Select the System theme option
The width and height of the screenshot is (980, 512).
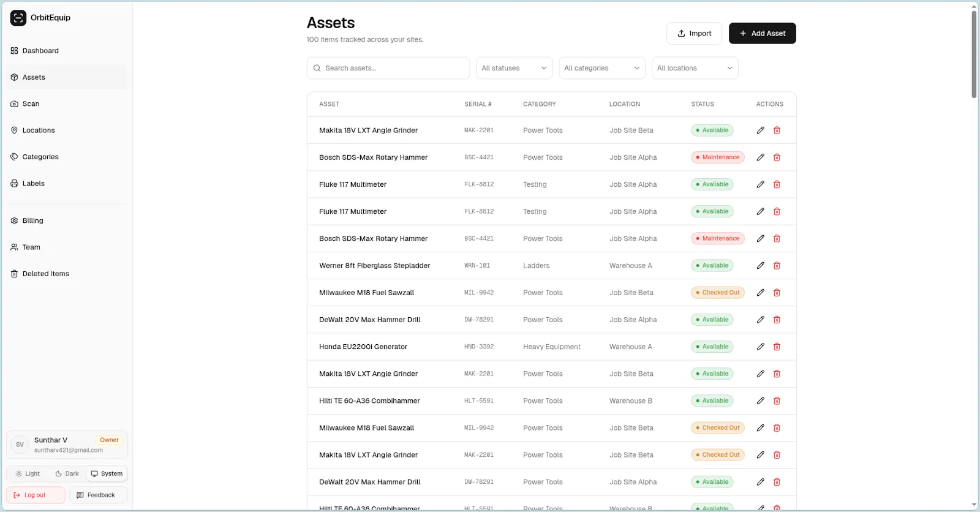[x=107, y=473]
